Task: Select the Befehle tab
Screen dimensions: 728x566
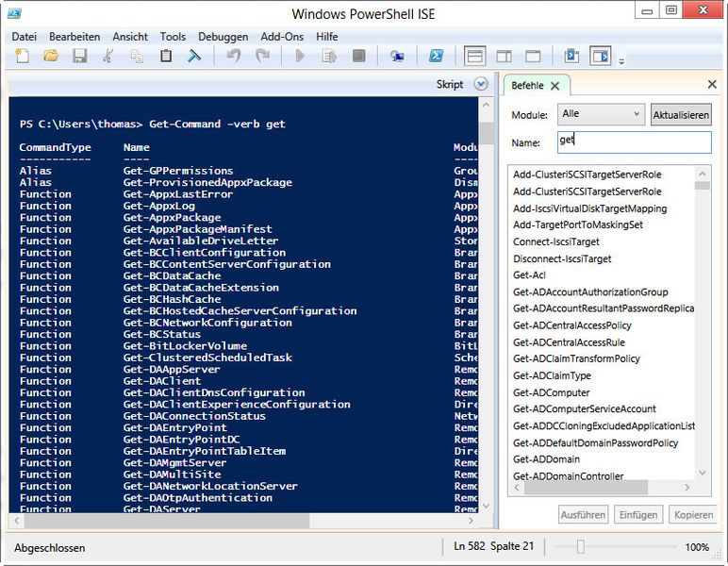Action: (x=527, y=86)
